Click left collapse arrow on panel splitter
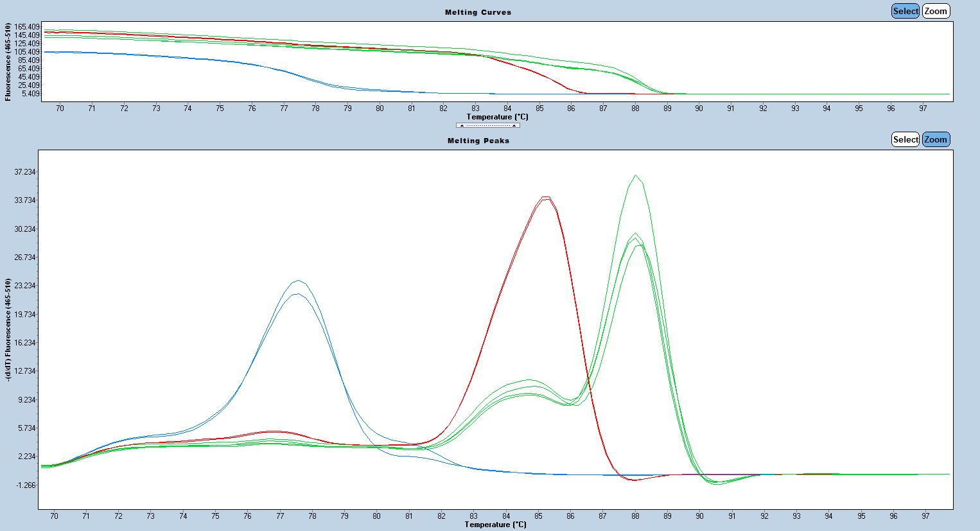 [462, 125]
